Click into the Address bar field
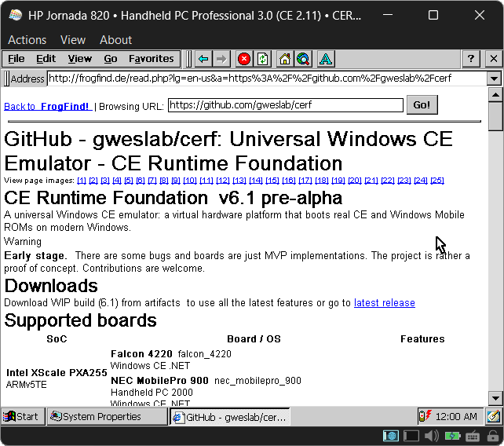The width and height of the screenshot is (504, 446). click(267, 79)
